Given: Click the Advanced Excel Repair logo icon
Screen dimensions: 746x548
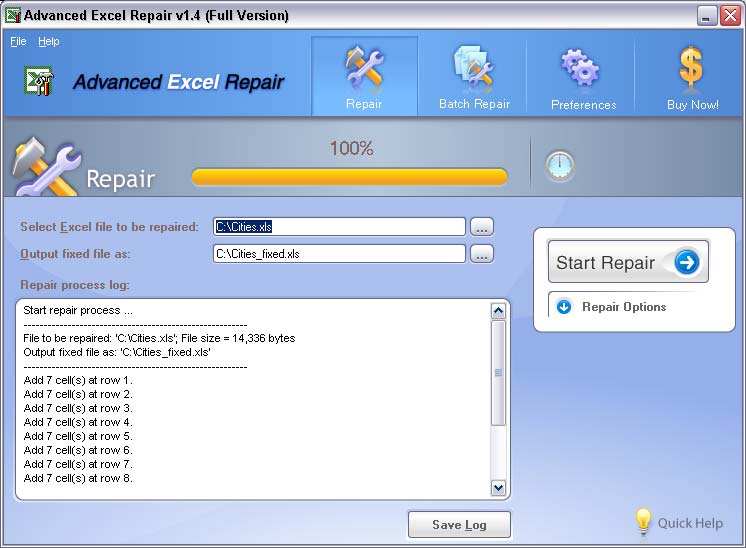Looking at the screenshot, I should point(39,81).
